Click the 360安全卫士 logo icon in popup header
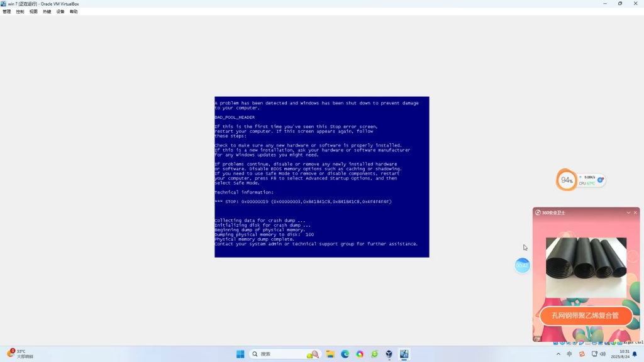 click(x=538, y=212)
